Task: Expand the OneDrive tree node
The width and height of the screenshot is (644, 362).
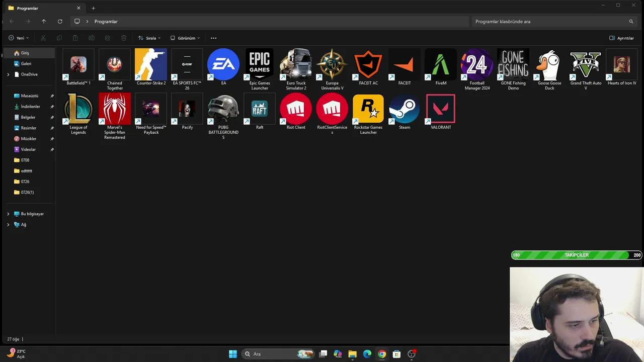Action: click(8, 74)
